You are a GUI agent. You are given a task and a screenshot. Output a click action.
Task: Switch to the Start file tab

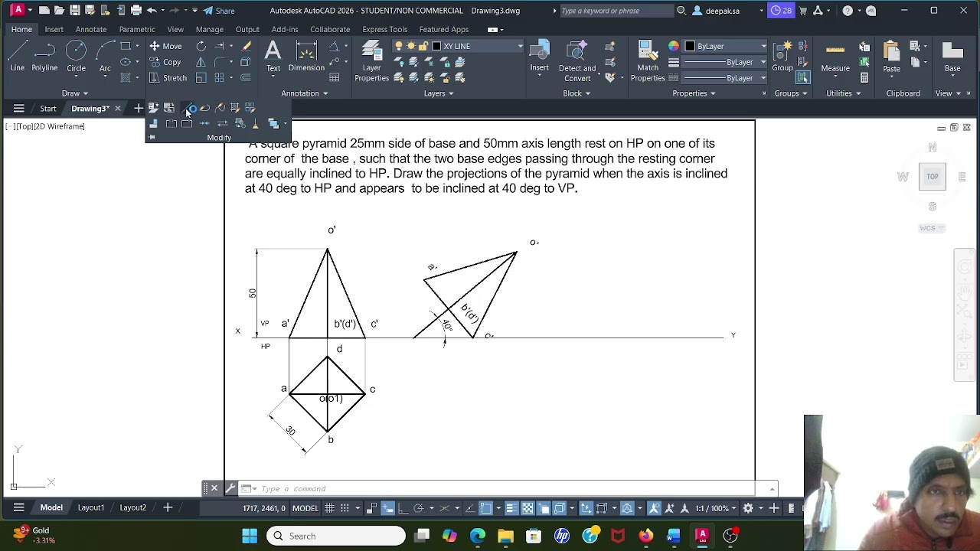[48, 109]
